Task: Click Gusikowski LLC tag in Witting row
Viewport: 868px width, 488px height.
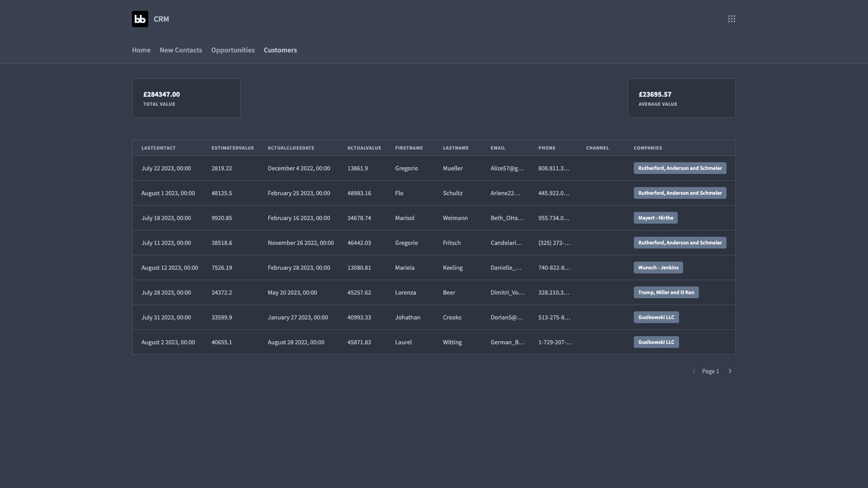Action: click(x=656, y=342)
